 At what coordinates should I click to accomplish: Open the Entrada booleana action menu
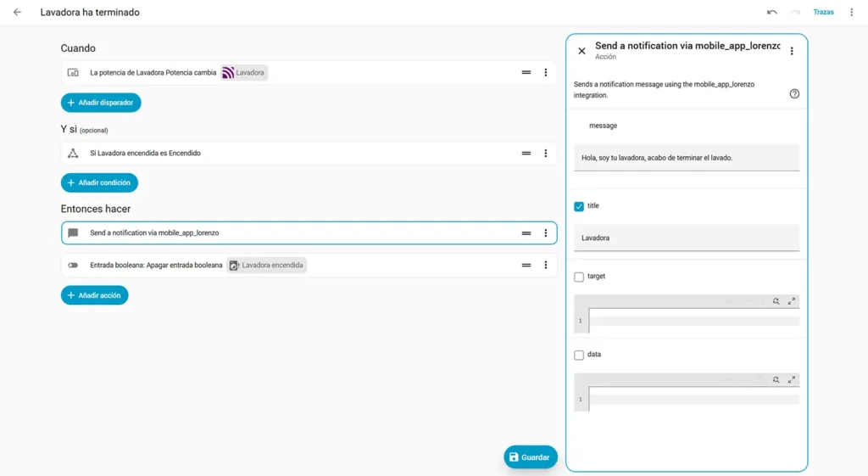coord(545,266)
